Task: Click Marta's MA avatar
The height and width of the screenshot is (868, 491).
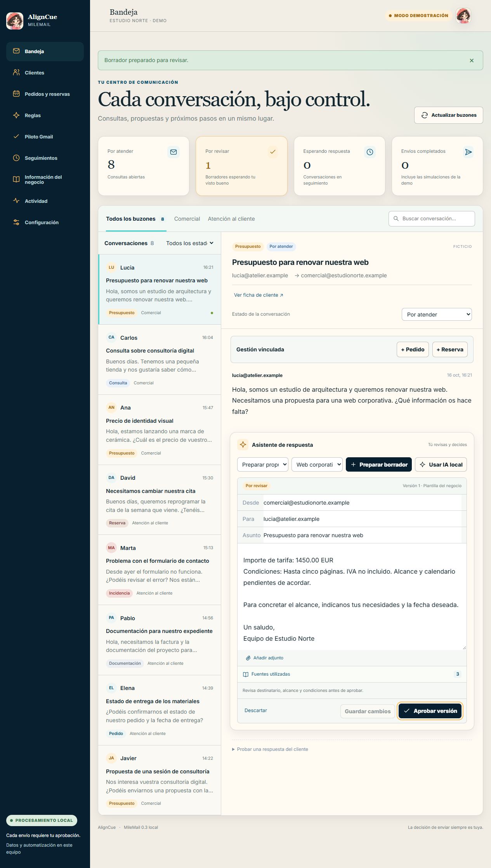Action: pyautogui.click(x=111, y=548)
